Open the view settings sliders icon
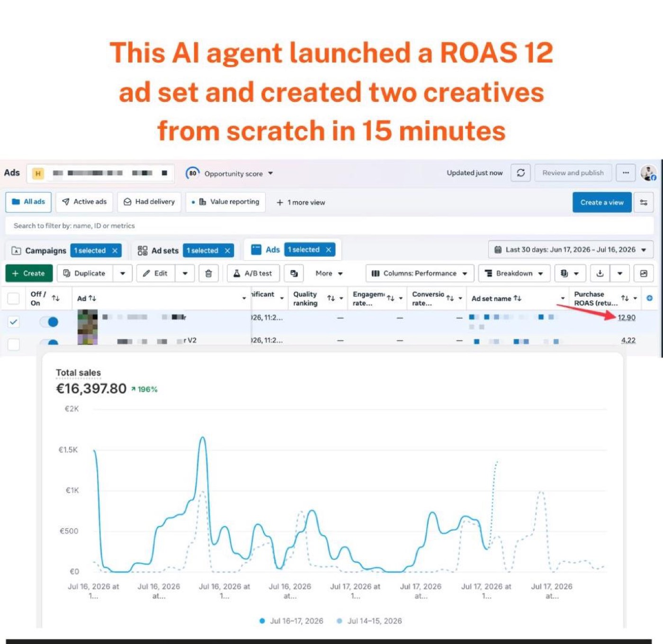The width and height of the screenshot is (663, 644). coord(644,202)
